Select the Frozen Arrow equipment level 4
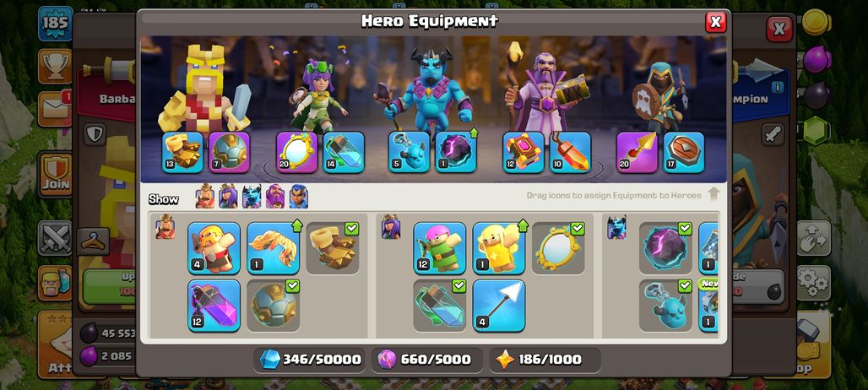The width and height of the screenshot is (868, 390). (x=499, y=306)
